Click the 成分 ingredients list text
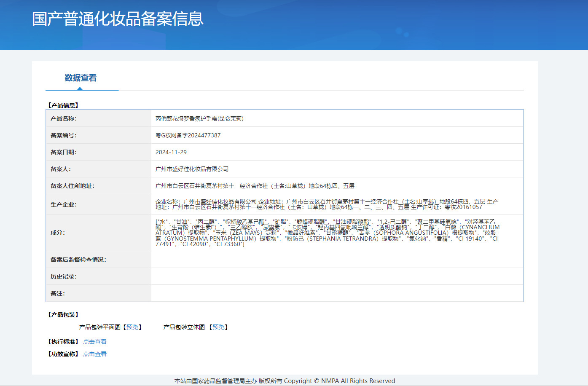The width and height of the screenshot is (588, 386). point(327,233)
